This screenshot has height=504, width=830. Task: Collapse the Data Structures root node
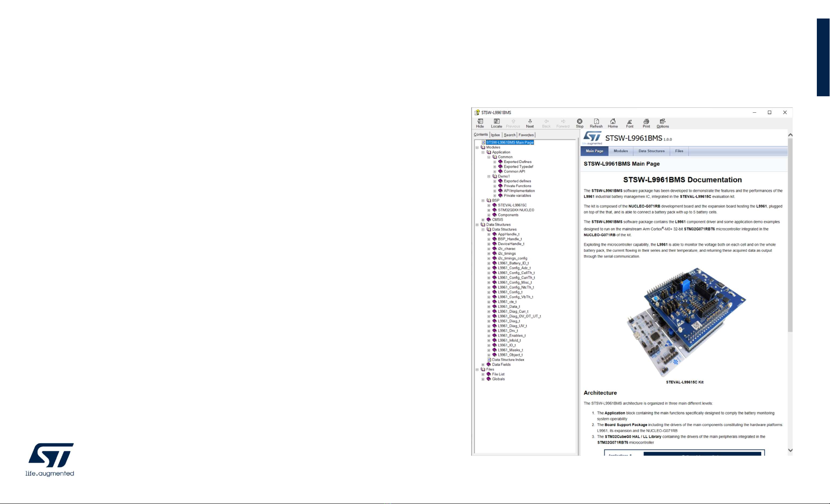(477, 225)
